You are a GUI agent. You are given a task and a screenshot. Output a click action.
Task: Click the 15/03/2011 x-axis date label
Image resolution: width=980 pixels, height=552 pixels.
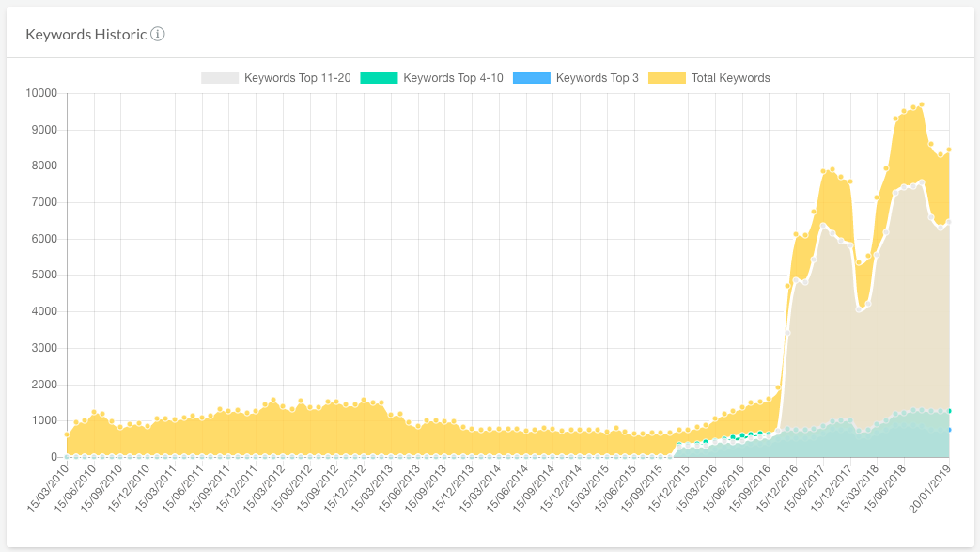click(x=156, y=489)
